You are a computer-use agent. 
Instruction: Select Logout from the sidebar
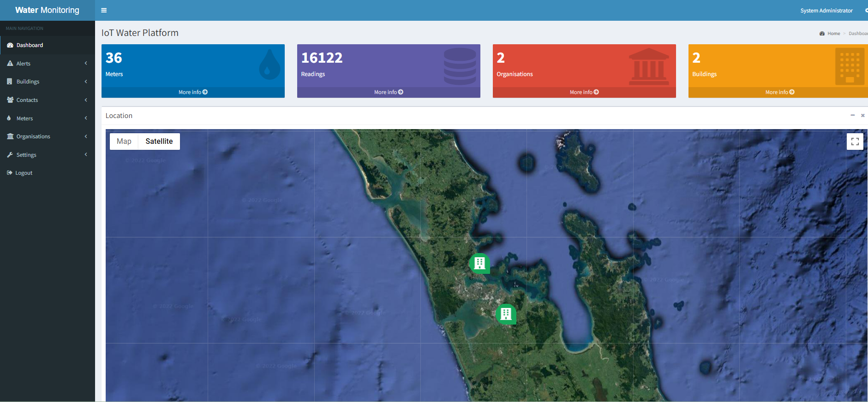(x=24, y=173)
